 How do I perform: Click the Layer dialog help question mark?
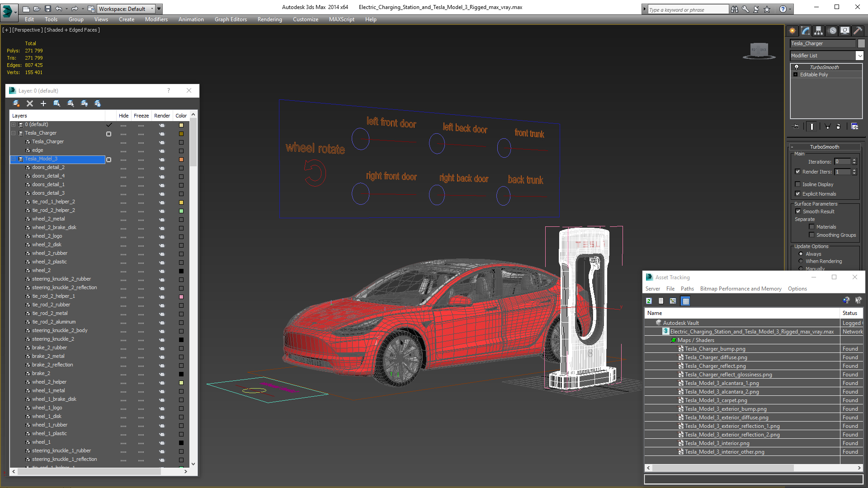tap(169, 90)
